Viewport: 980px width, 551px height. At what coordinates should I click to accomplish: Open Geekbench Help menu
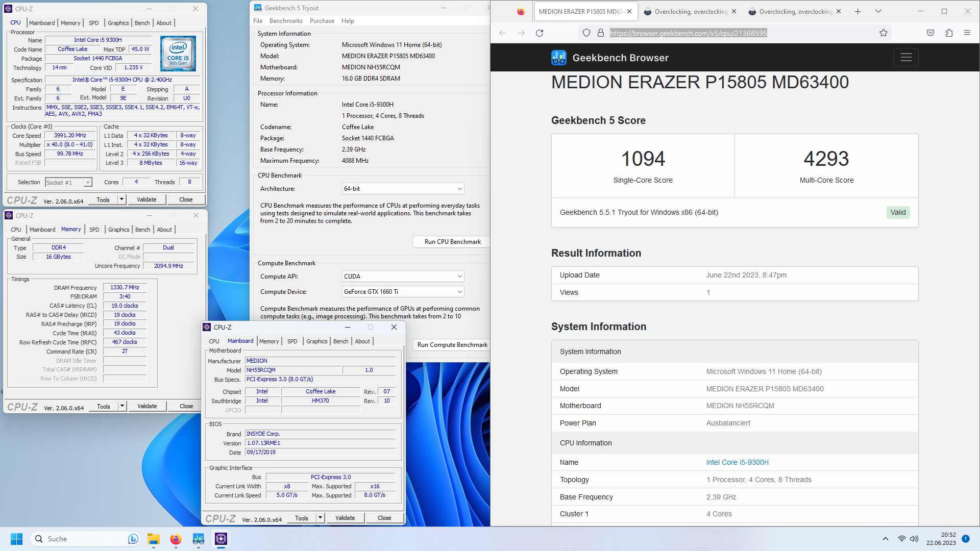[x=348, y=21]
